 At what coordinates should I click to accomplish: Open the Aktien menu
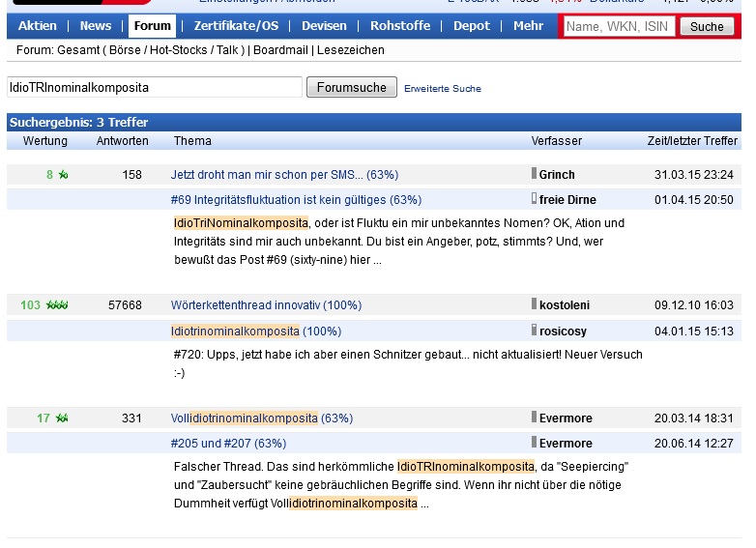tap(37, 25)
